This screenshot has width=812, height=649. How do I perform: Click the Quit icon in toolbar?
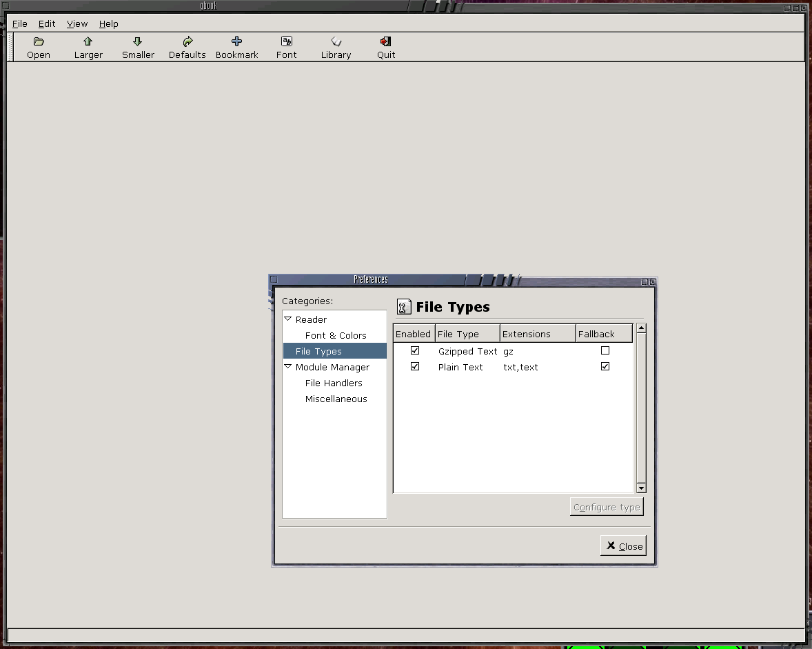click(386, 42)
